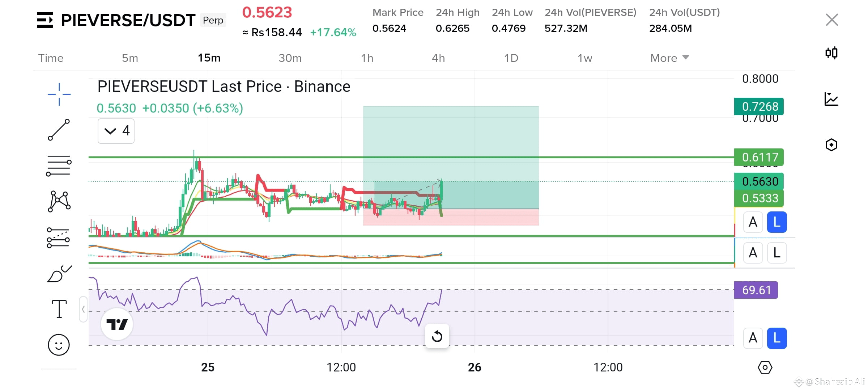Select the Time line chart view
Screen dimensions: 868x391
51,58
